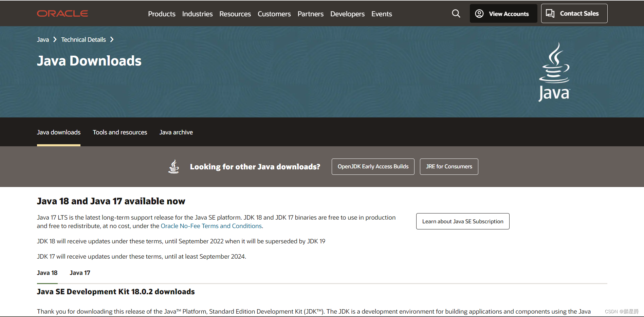This screenshot has width=644, height=317.
Task: Click the Oracle logo
Action: pos(62,14)
